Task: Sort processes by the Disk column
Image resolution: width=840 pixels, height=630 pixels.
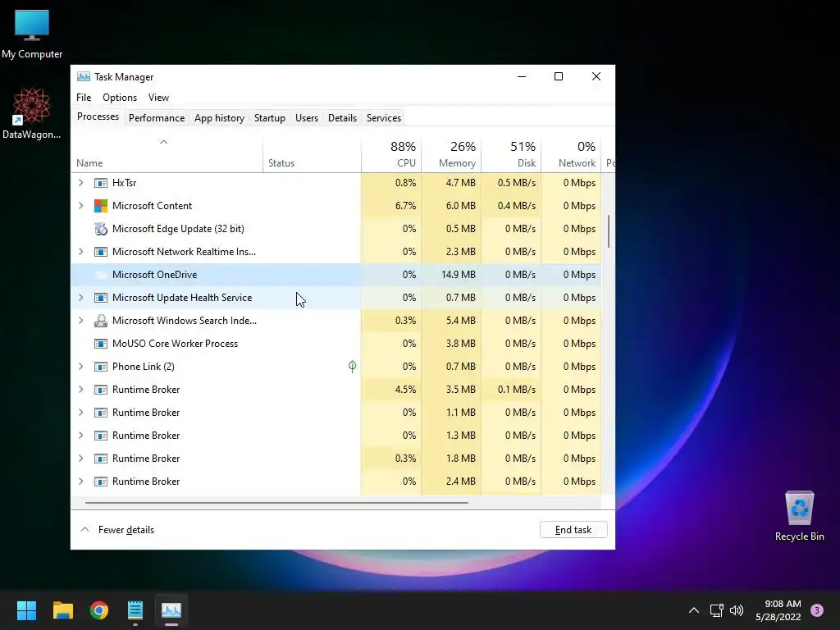Action: coord(512,154)
